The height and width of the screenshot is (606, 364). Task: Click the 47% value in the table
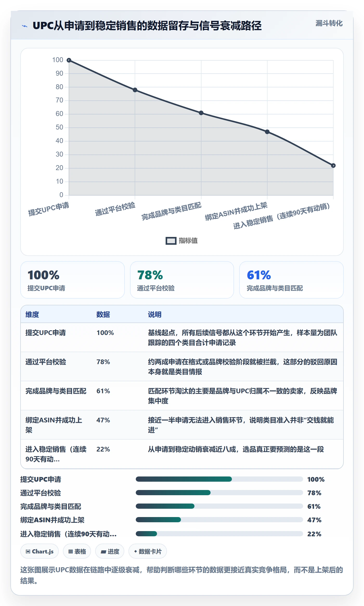pos(103,420)
